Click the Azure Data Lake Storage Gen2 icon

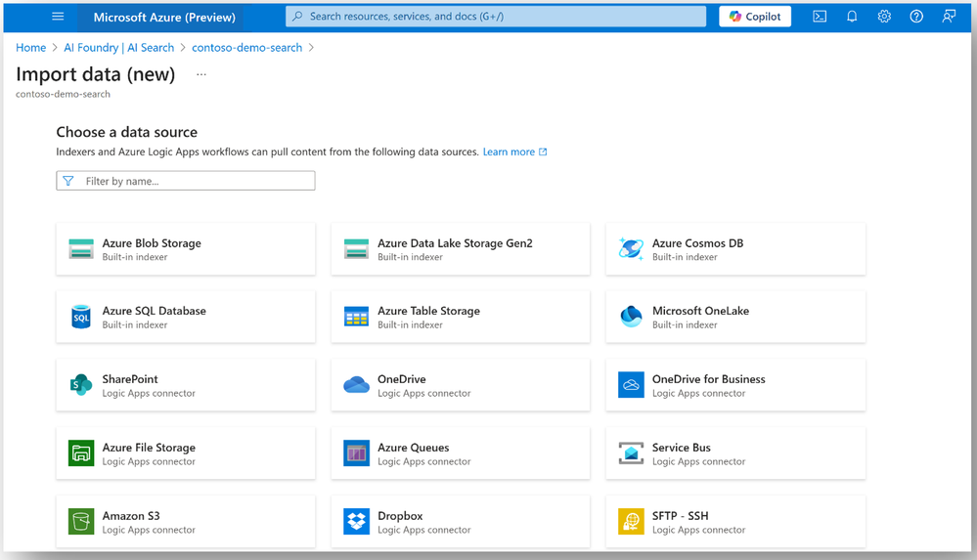click(356, 248)
